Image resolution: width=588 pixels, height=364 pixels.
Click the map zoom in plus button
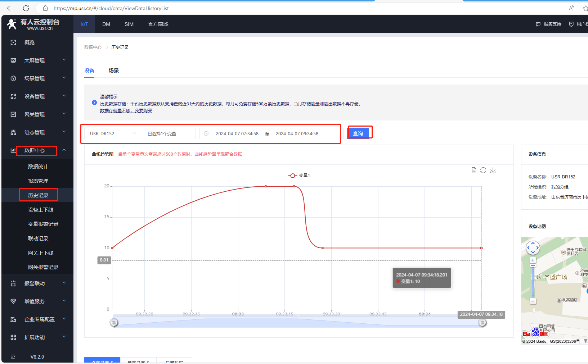pyautogui.click(x=533, y=260)
